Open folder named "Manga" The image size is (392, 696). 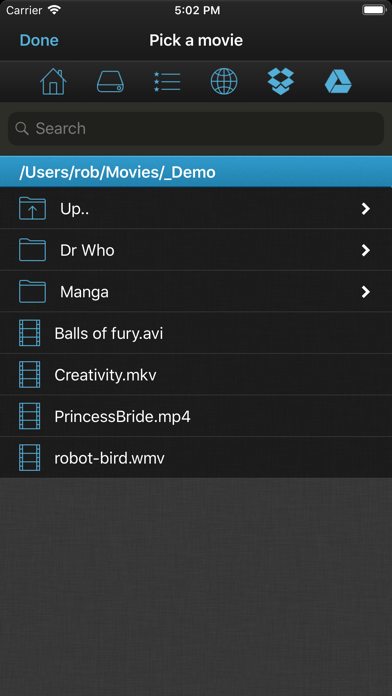pyautogui.click(x=84, y=292)
